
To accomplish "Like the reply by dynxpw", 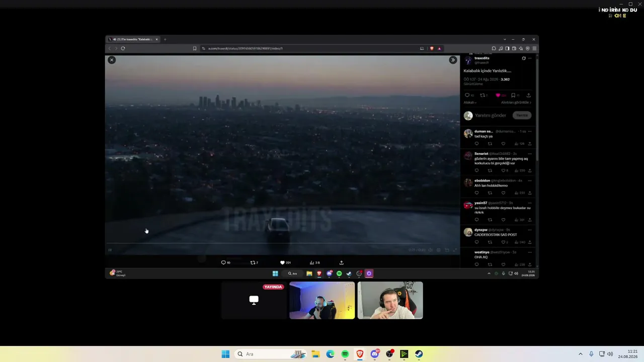I will (x=503, y=242).
